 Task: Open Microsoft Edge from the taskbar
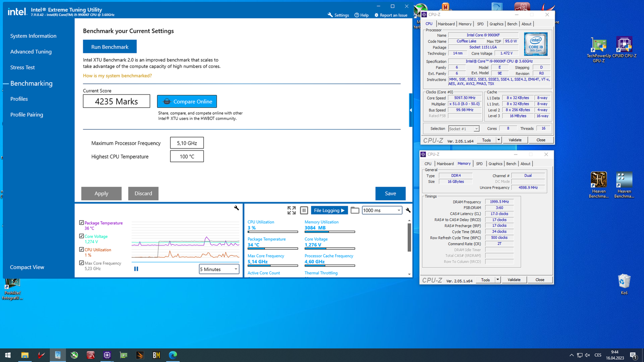point(173,355)
